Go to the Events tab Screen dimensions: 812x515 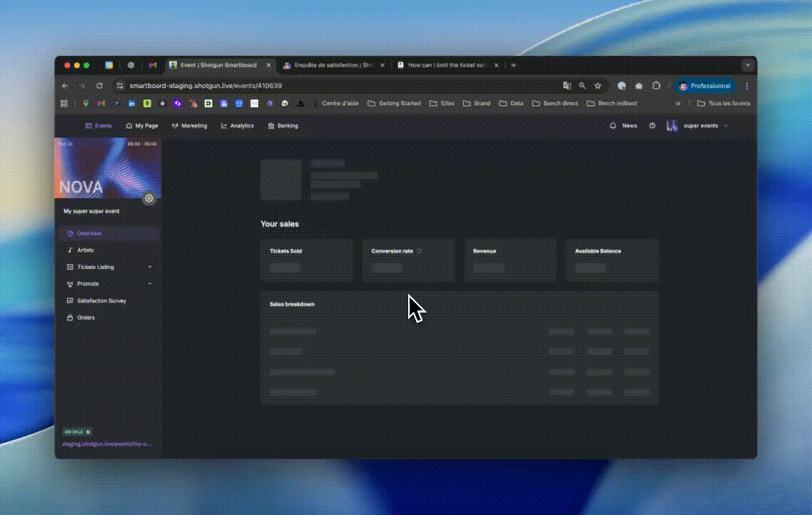[x=99, y=126]
